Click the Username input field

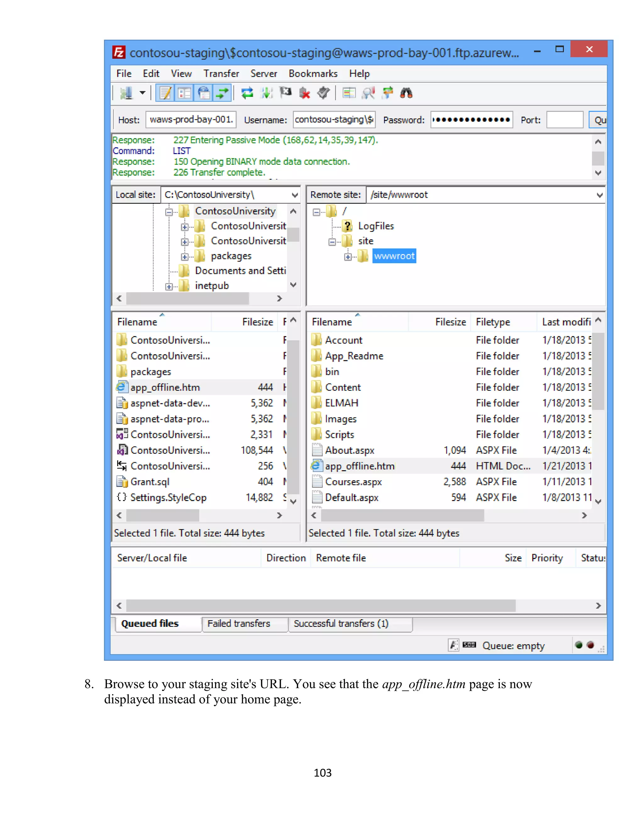[334, 120]
